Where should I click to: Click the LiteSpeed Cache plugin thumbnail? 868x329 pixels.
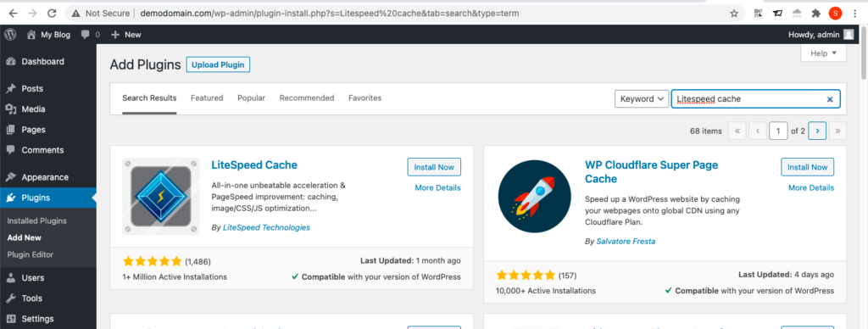pyautogui.click(x=161, y=196)
